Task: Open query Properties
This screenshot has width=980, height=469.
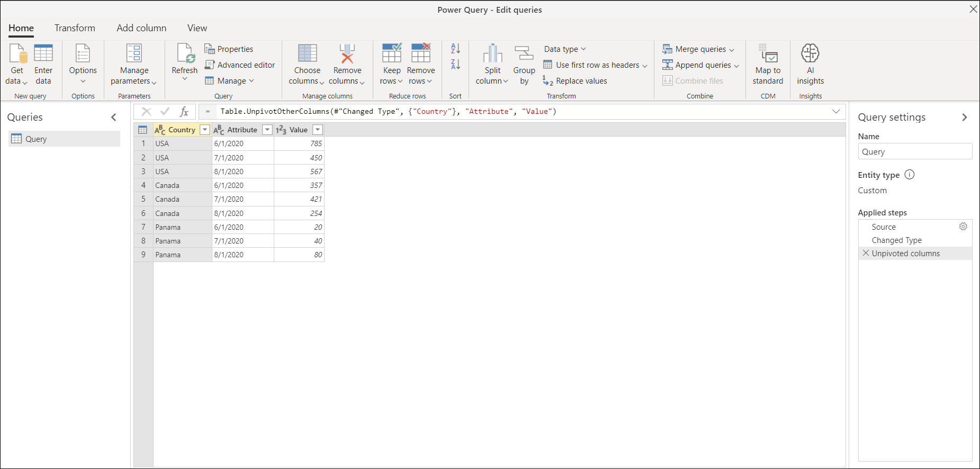Action: 229,49
